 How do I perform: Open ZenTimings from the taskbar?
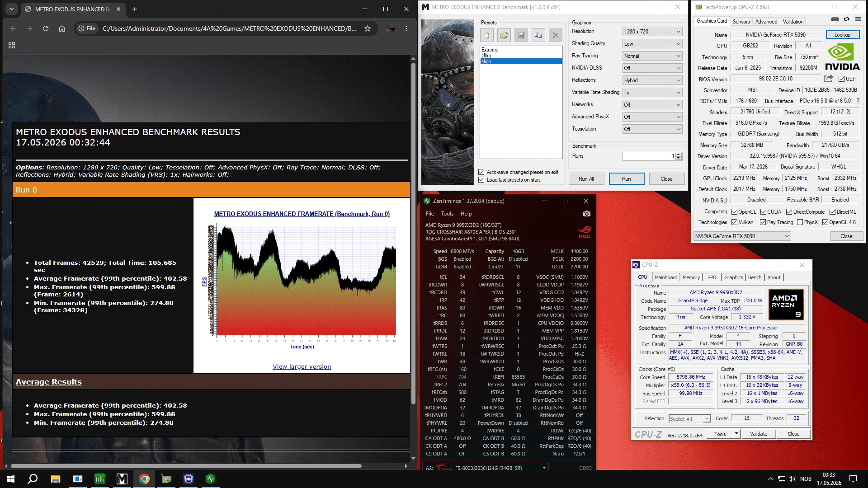coord(211,479)
